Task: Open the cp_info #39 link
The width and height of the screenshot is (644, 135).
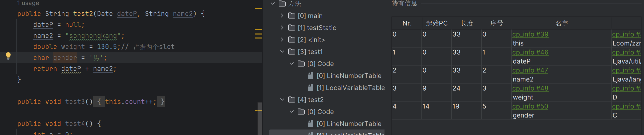Action: [x=530, y=34]
